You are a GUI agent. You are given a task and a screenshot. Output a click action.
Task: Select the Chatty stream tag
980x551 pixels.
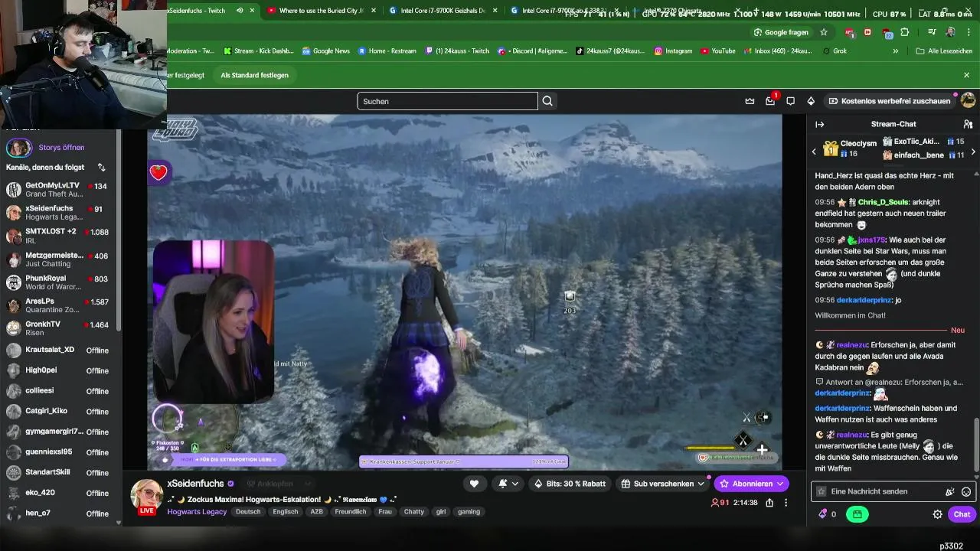click(414, 512)
